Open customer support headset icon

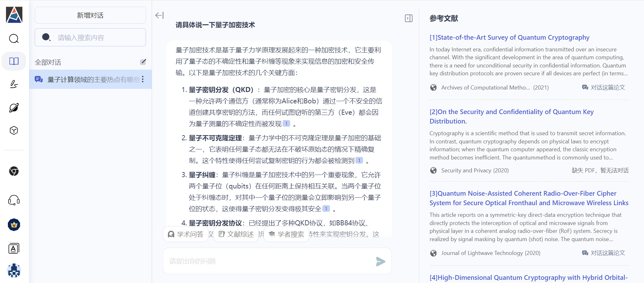(x=14, y=200)
